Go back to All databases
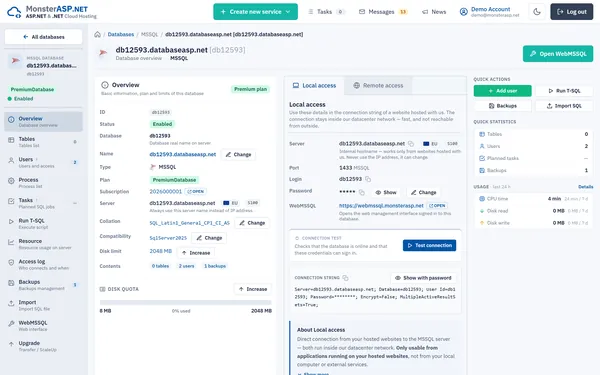The height and width of the screenshot is (375, 600). pos(43,37)
